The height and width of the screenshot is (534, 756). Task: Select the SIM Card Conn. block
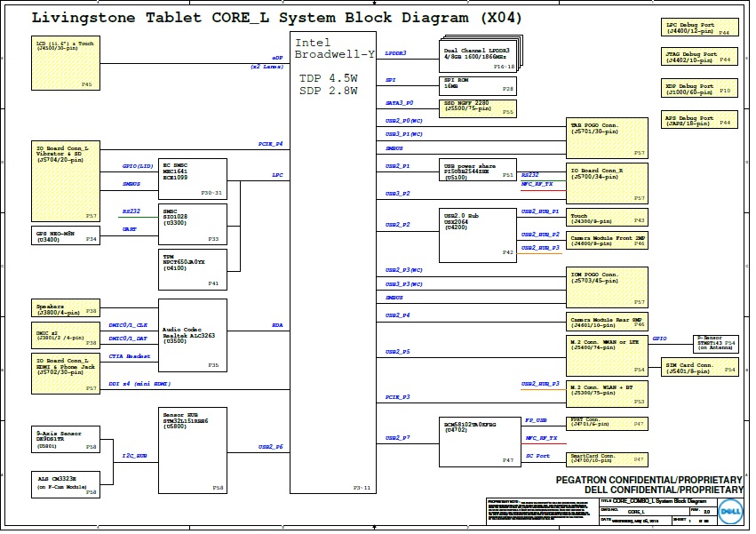[700, 367]
